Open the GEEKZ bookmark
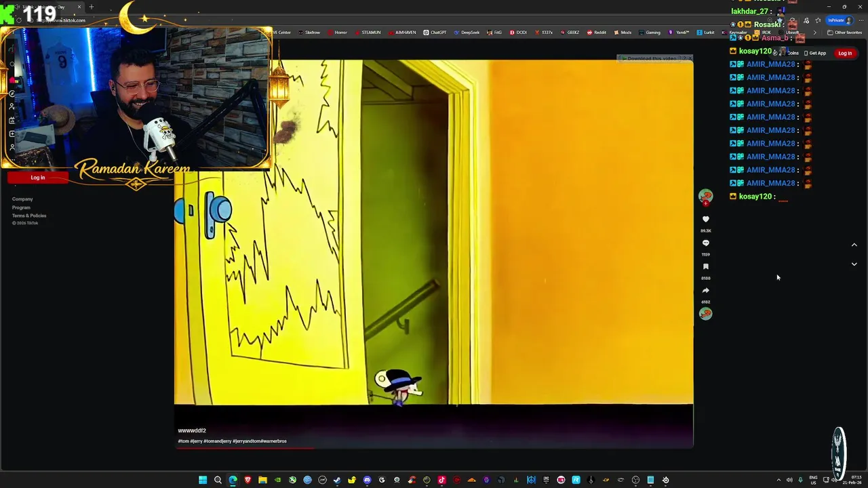868x488 pixels. point(570,33)
